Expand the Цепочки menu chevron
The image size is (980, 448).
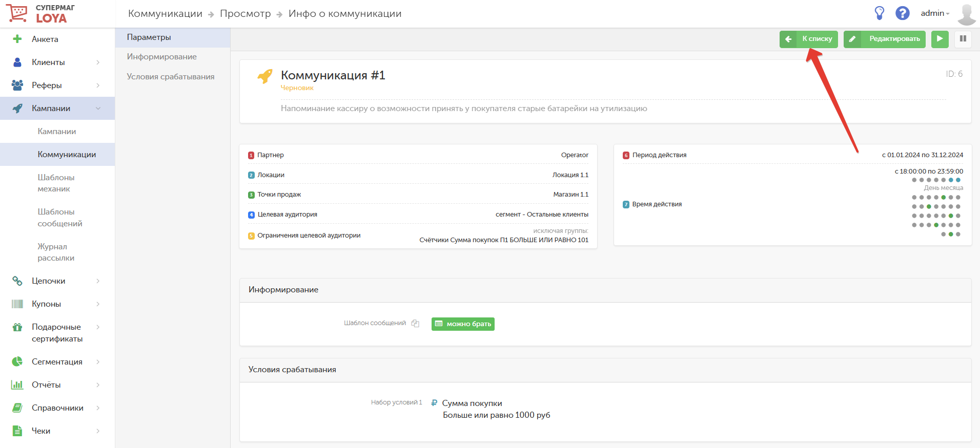(x=98, y=281)
